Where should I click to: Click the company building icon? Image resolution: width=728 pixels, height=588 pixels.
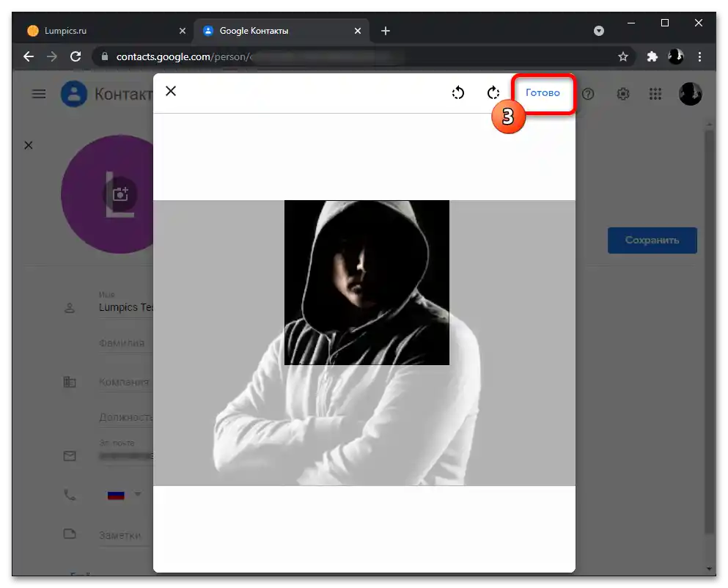[70, 382]
